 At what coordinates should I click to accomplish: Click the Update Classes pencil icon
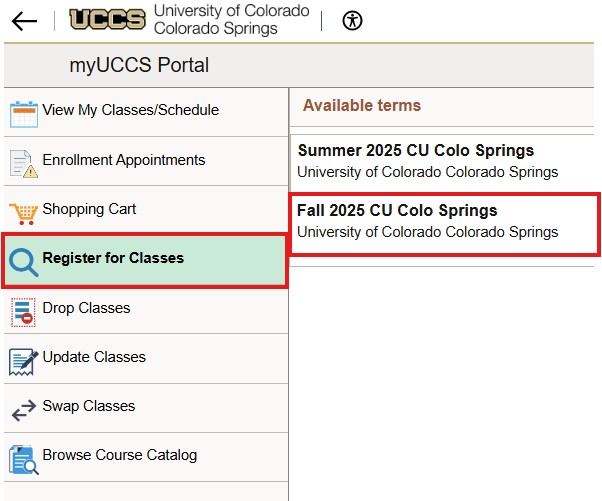(23, 359)
